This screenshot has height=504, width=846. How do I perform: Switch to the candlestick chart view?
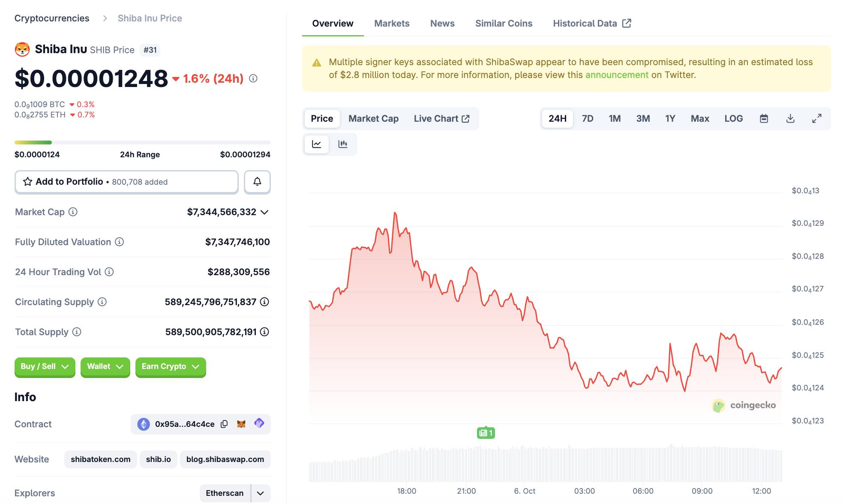[x=342, y=144]
